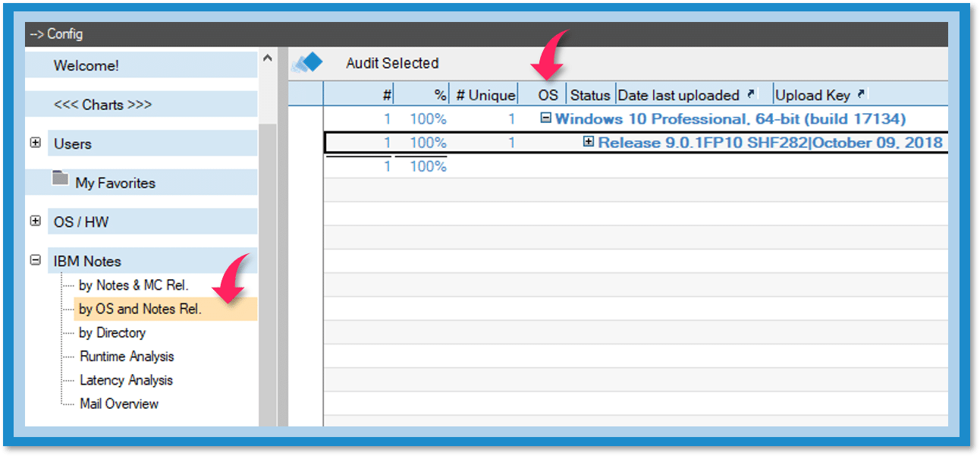Screen dimensions: 980x456
Task: Click sort arrow beside Upload Key
Action: point(861,94)
